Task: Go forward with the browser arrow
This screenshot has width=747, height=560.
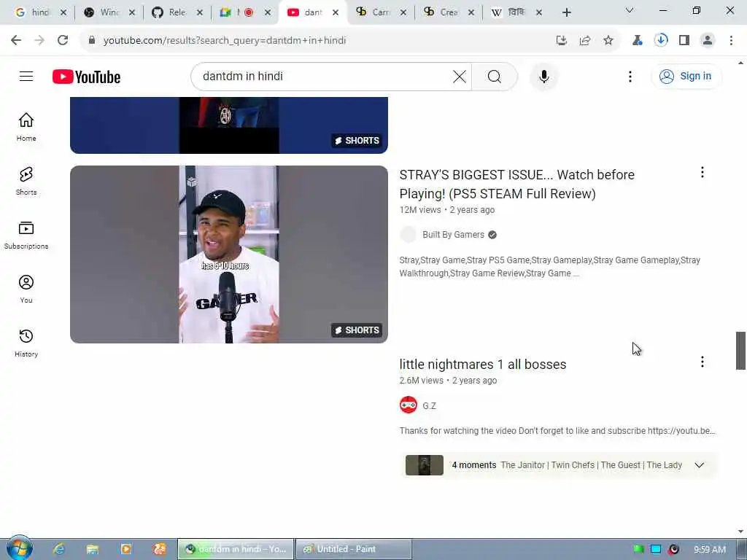Action: coord(39,41)
